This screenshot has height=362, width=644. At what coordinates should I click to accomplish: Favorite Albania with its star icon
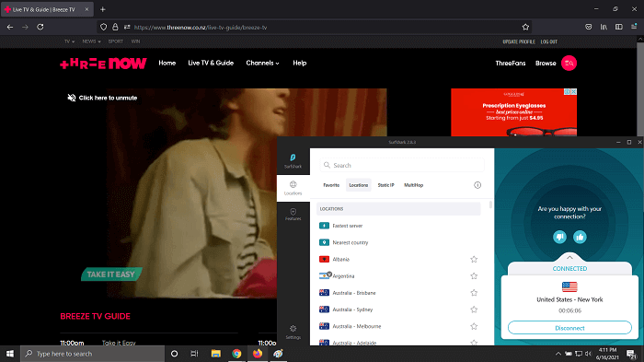pos(474,259)
